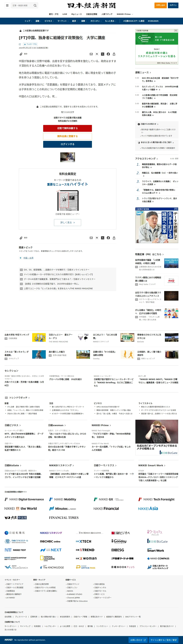Open 特集記事（PR）はこちら link

(x=149, y=254)
